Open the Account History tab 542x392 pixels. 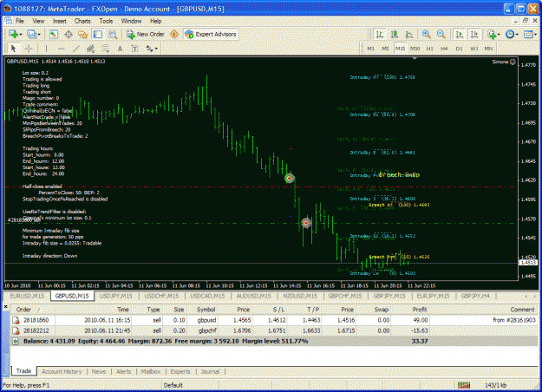(62, 371)
